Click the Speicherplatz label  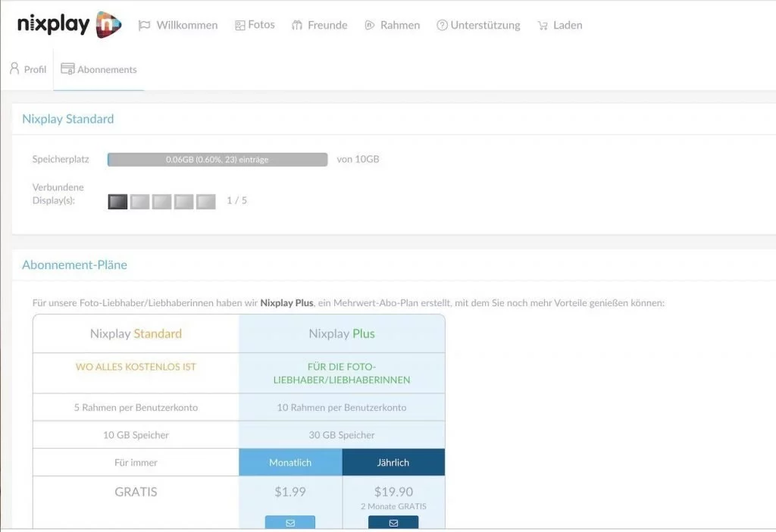61,159
